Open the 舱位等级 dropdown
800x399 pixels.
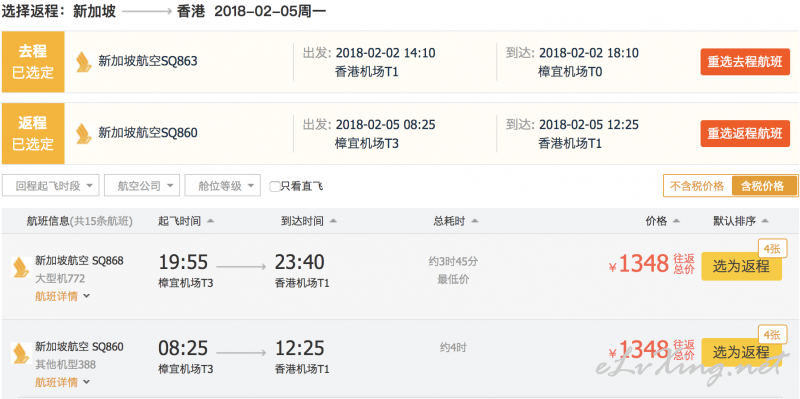tap(222, 185)
